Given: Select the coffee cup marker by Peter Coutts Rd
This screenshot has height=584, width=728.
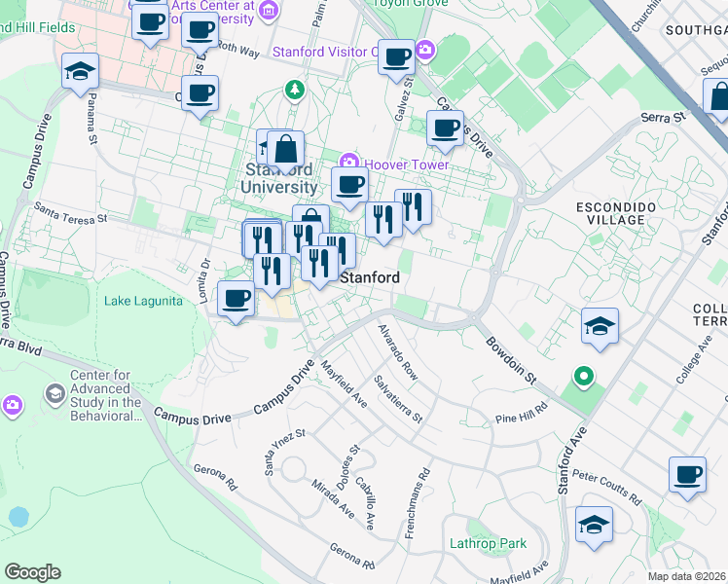Looking at the screenshot, I should [687, 476].
